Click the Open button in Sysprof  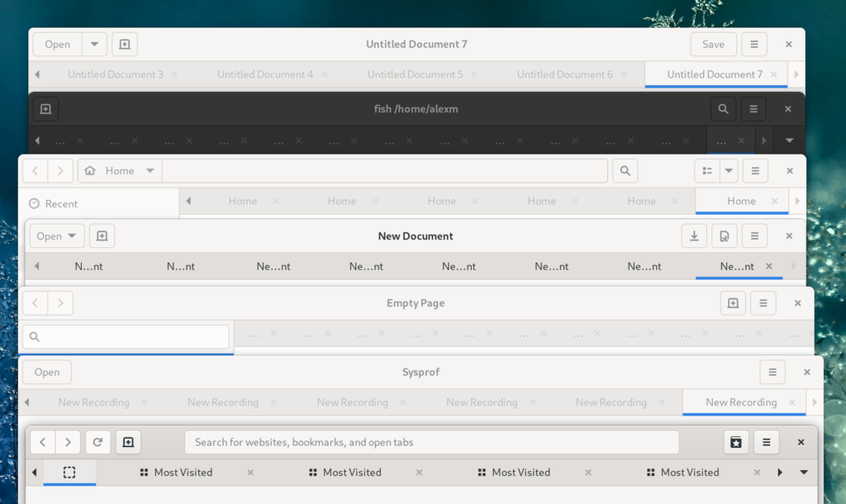47,372
